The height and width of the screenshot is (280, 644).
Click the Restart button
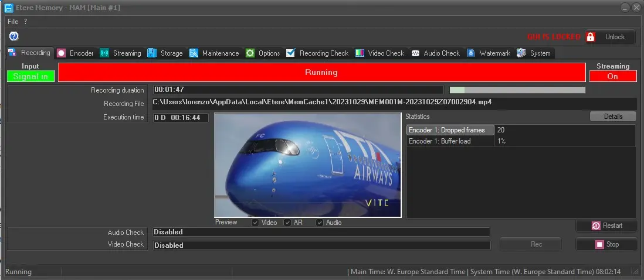[606, 226]
